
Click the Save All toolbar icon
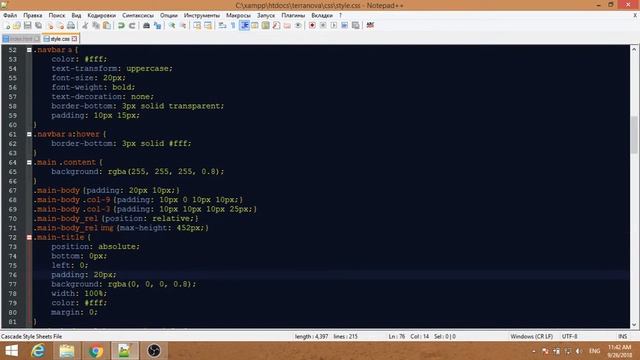tap(38, 26)
